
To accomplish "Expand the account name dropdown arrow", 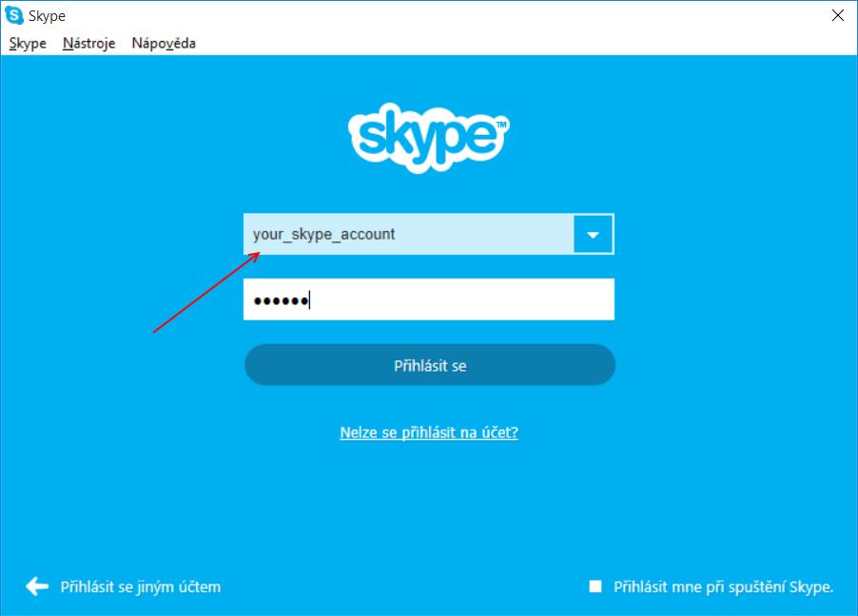I will tap(593, 234).
